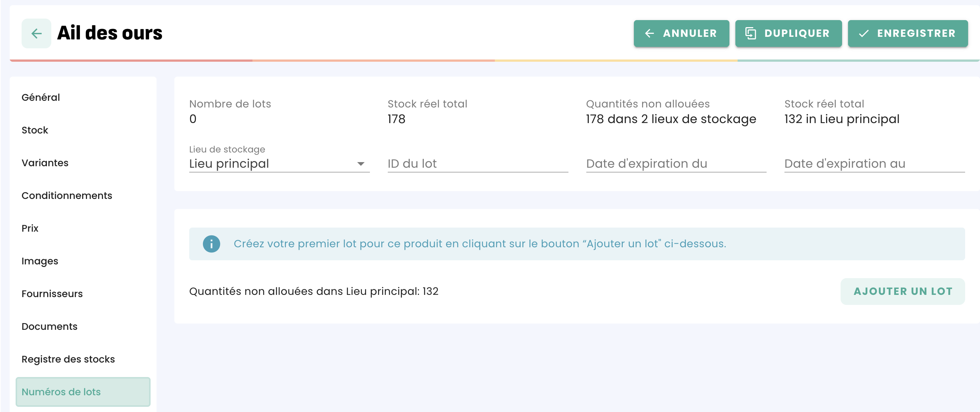Click the blue info icon in the banner
This screenshot has width=980, height=412.
click(x=212, y=244)
